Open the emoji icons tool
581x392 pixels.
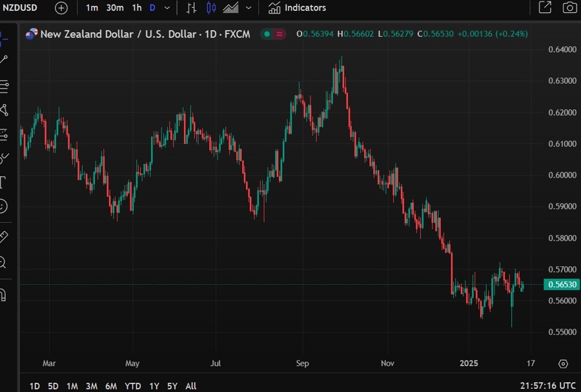click(x=3, y=206)
